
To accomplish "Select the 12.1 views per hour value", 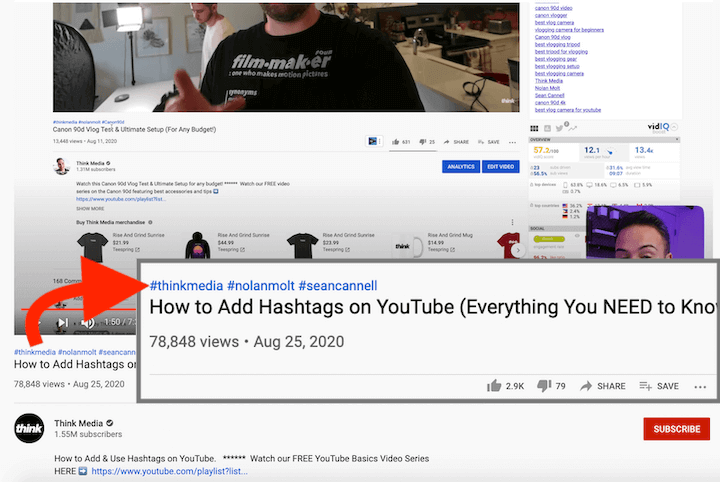I will [592, 150].
